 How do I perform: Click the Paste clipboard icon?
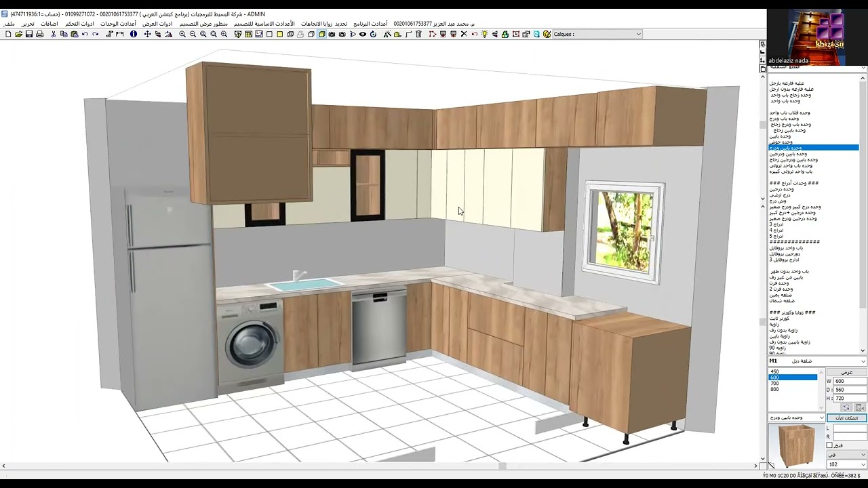[74, 34]
